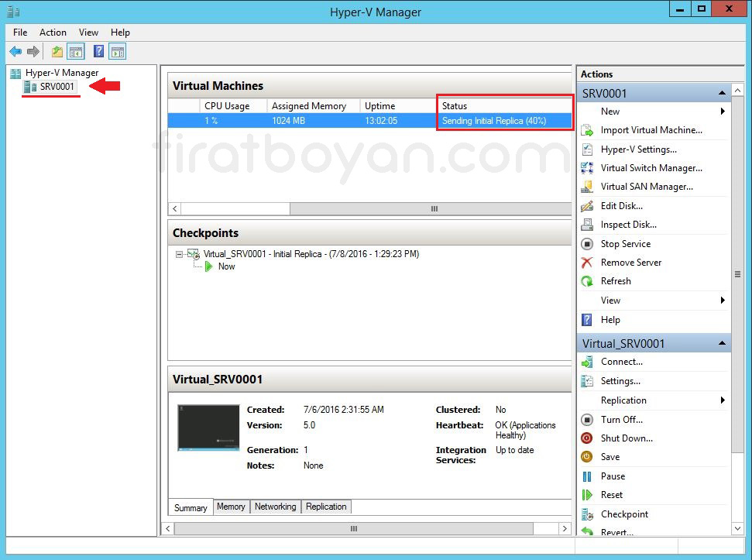Screen dimensions: 752x560
Task: Collapse the Virtual_SRV0001 actions section
Action: [x=723, y=343]
